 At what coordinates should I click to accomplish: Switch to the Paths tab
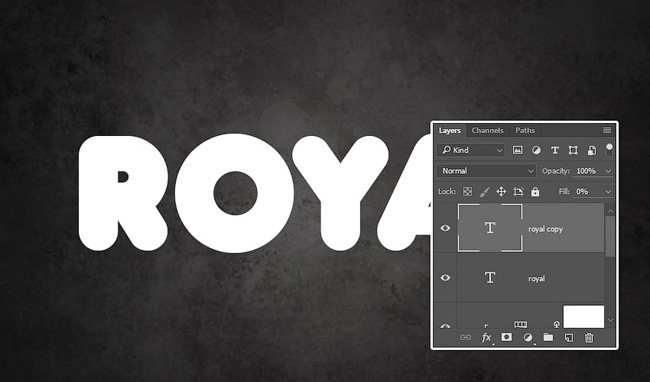pos(525,130)
